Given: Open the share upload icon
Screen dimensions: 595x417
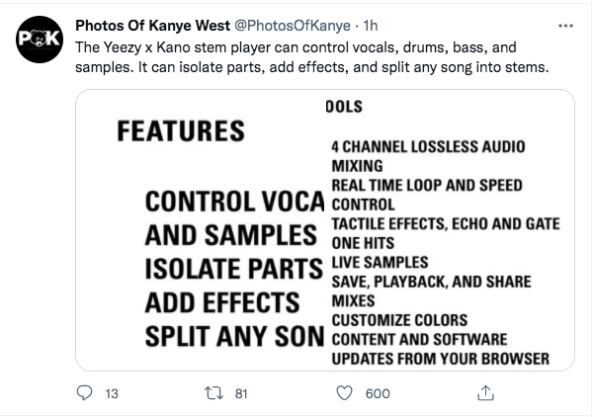Looking at the screenshot, I should tap(485, 393).
